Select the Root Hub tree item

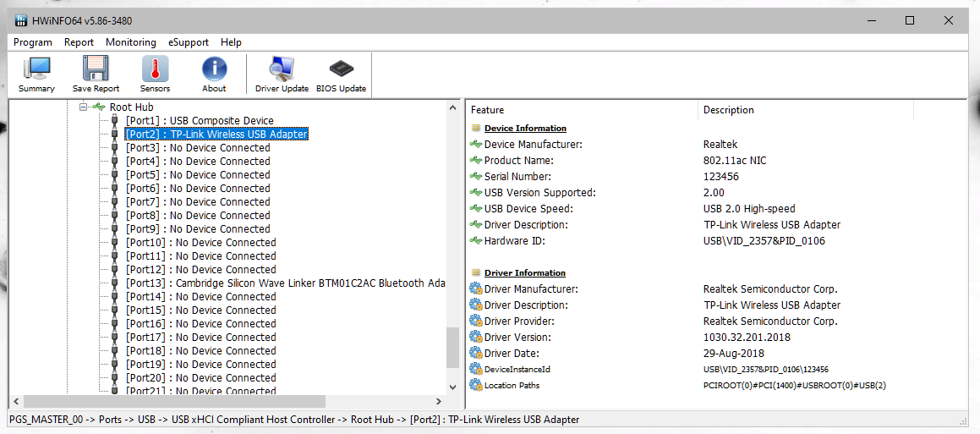[131, 107]
